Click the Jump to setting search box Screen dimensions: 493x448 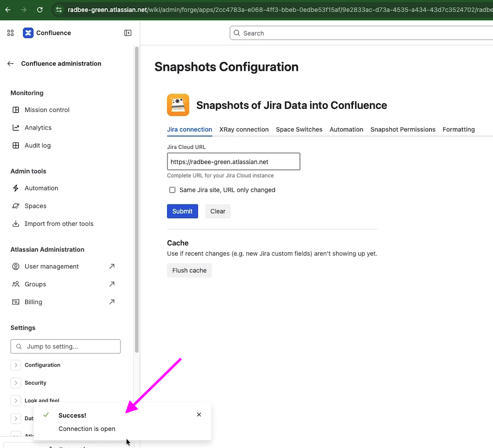65,346
